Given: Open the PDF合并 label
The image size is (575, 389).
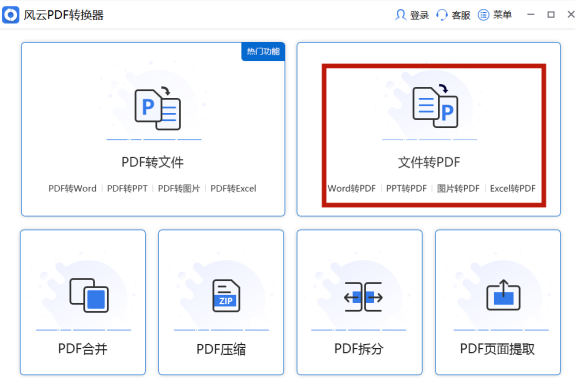Looking at the screenshot, I should coord(83,348).
